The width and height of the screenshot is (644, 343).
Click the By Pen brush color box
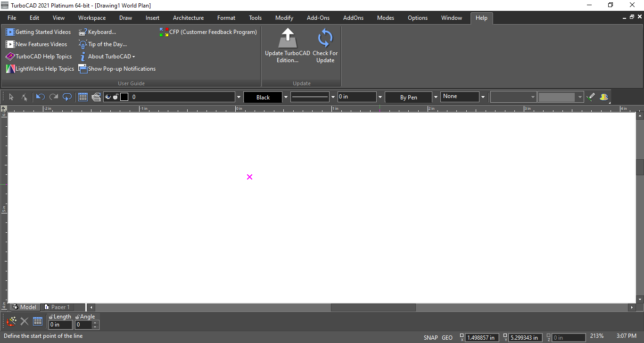click(408, 97)
